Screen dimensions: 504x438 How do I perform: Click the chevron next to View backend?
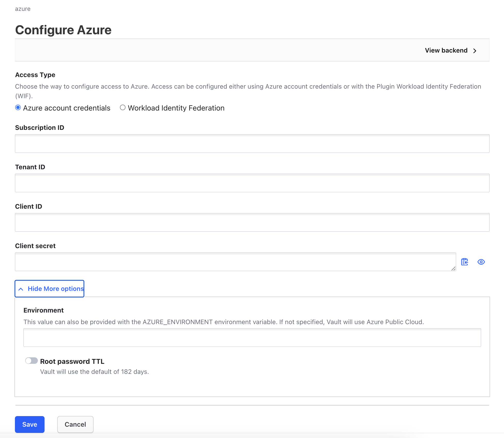pos(476,50)
